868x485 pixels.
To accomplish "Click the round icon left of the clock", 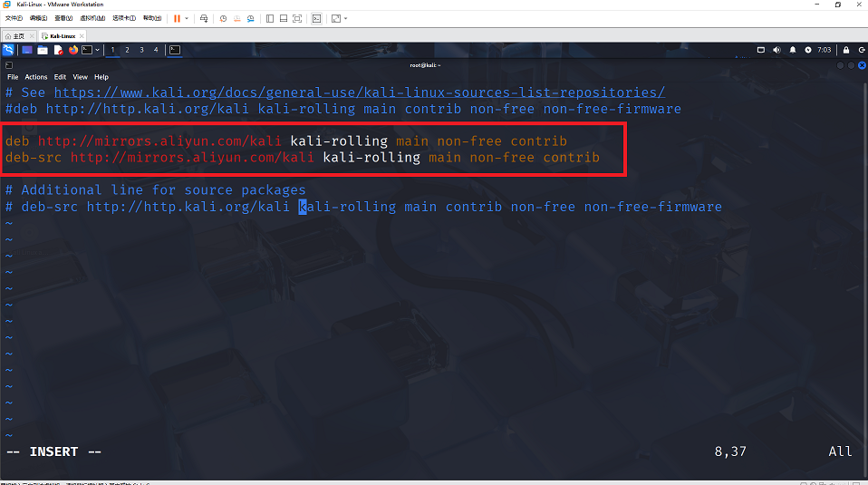I will click(808, 50).
